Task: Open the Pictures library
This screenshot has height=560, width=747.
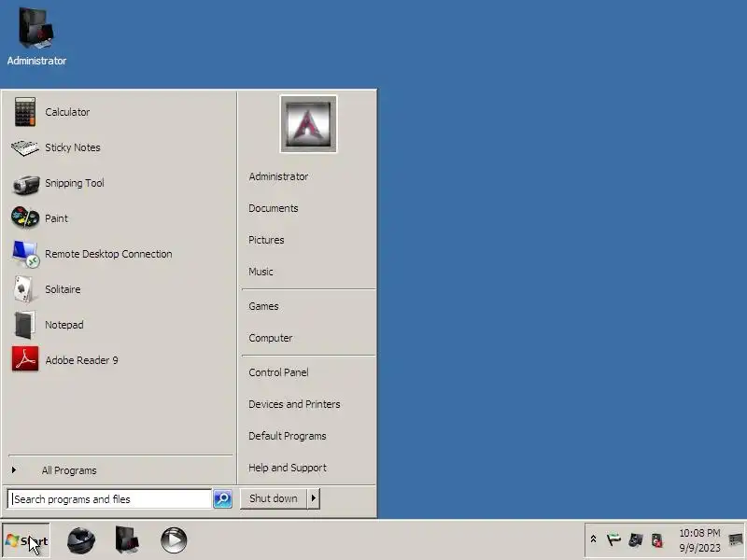Action: pyautogui.click(x=266, y=240)
